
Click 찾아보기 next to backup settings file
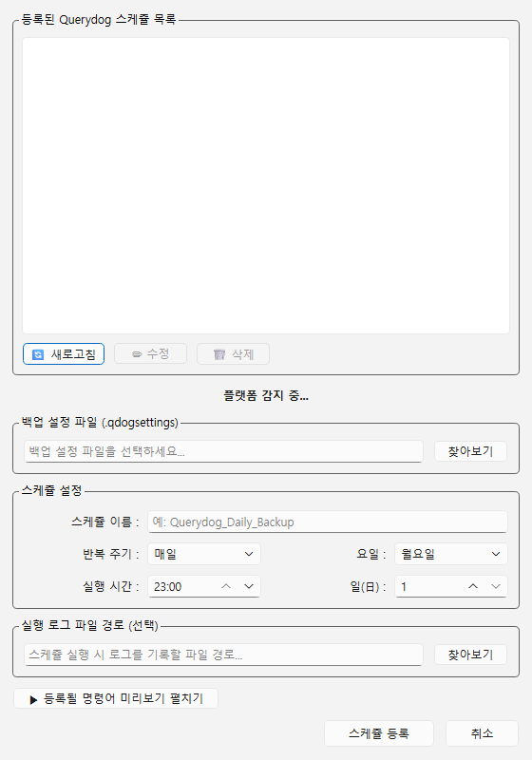coord(470,451)
